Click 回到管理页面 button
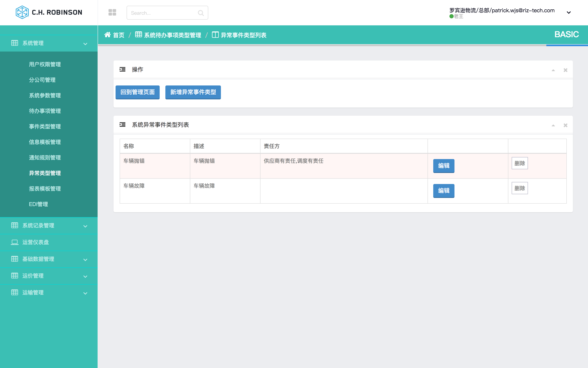The image size is (588, 368). [x=138, y=92]
